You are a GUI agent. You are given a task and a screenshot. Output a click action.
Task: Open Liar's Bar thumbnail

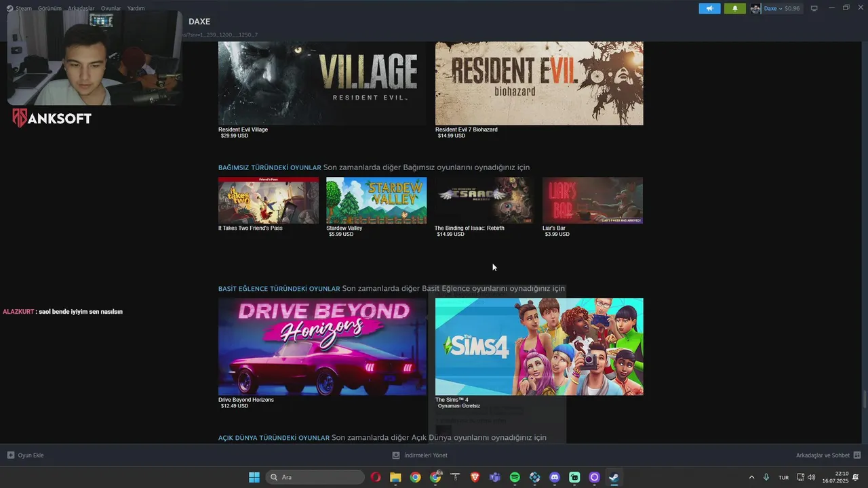click(x=593, y=201)
